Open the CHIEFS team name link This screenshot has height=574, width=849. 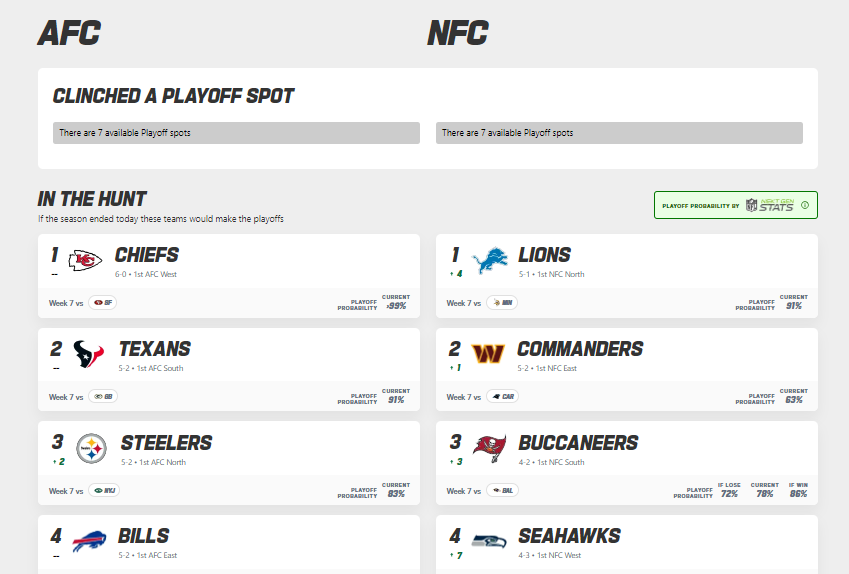click(x=147, y=255)
